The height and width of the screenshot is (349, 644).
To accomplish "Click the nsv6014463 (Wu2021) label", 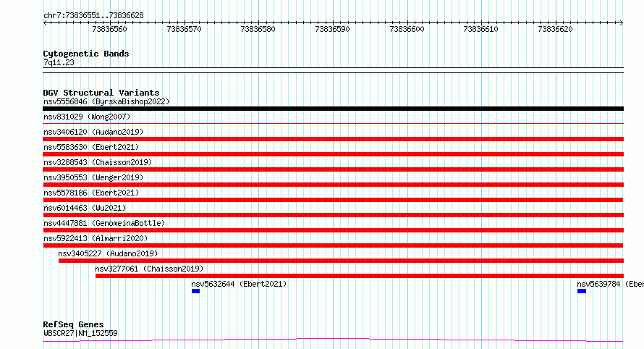I will point(85,208).
